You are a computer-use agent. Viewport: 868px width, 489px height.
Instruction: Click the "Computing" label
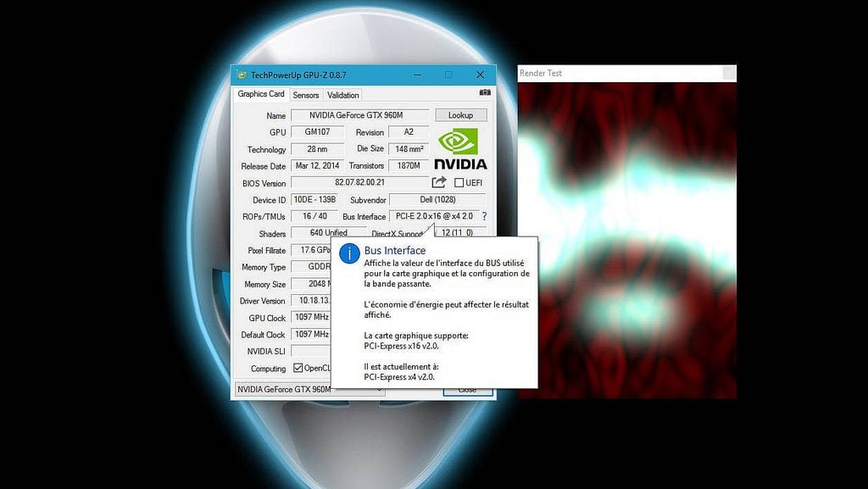pyautogui.click(x=268, y=369)
